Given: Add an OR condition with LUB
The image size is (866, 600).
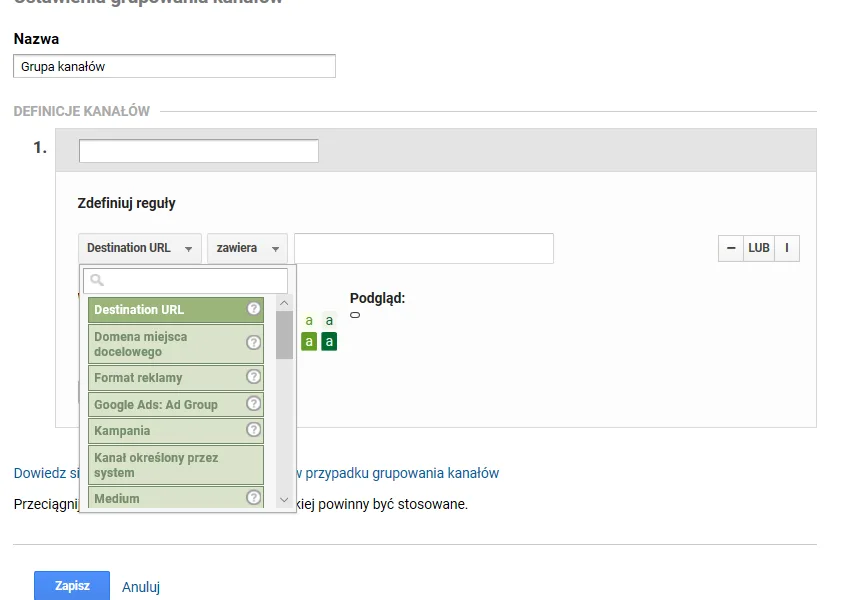Looking at the screenshot, I should point(759,248).
